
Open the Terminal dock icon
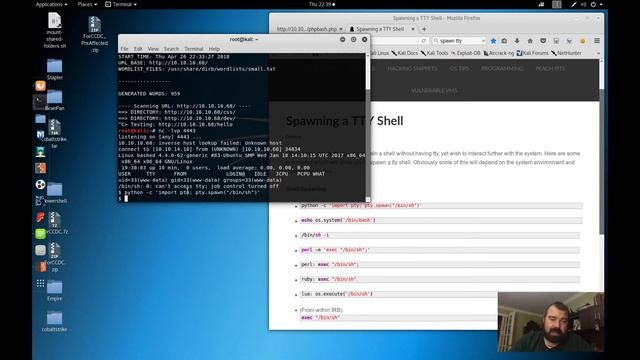(40, 102)
